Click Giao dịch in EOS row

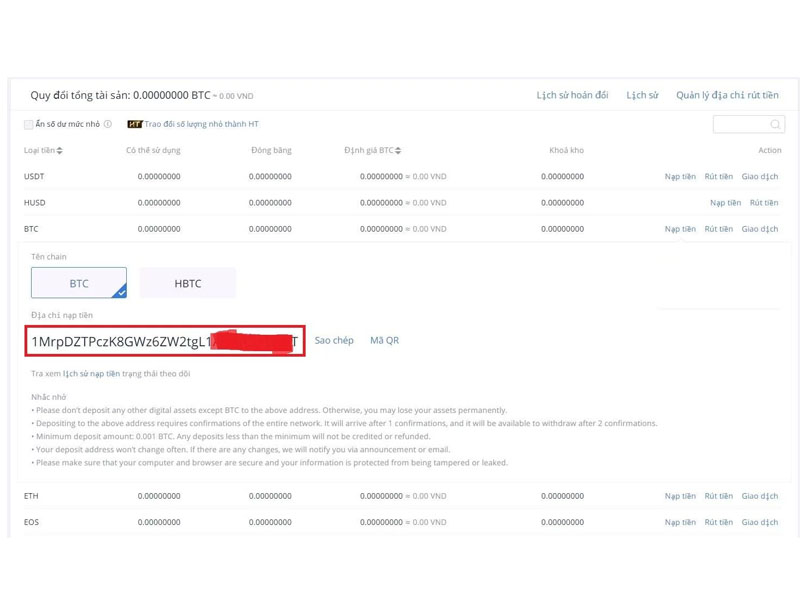coord(760,522)
